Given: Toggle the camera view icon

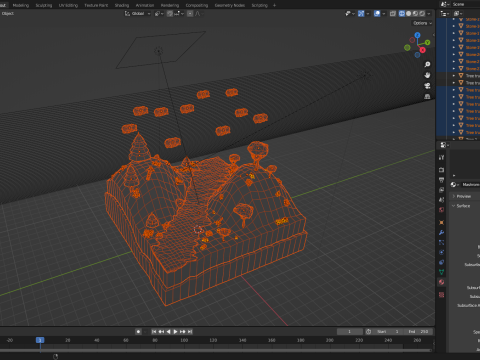Looking at the screenshot, I should pos(427,86).
